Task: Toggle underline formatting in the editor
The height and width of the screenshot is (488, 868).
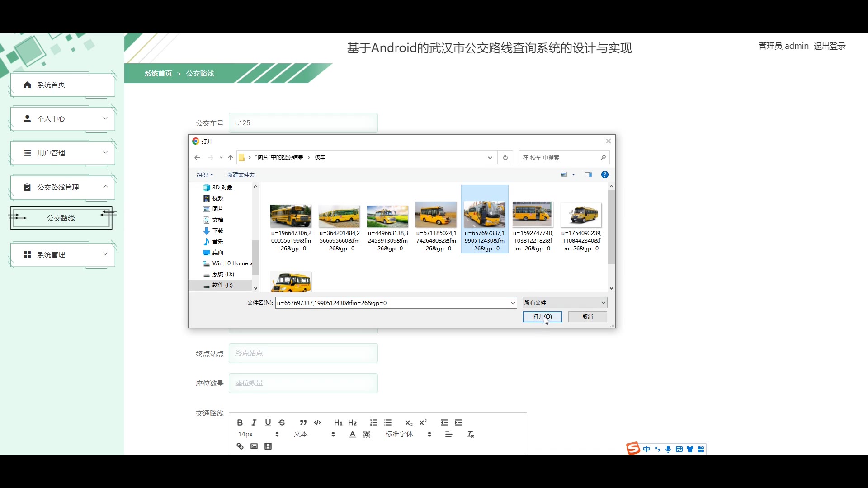Action: tap(268, 422)
